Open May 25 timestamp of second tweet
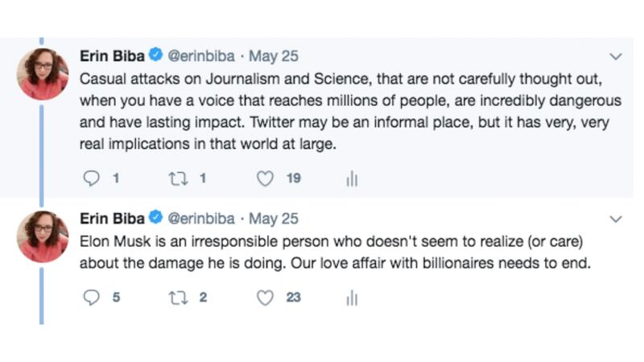This screenshot has width=644, height=362. [x=274, y=219]
